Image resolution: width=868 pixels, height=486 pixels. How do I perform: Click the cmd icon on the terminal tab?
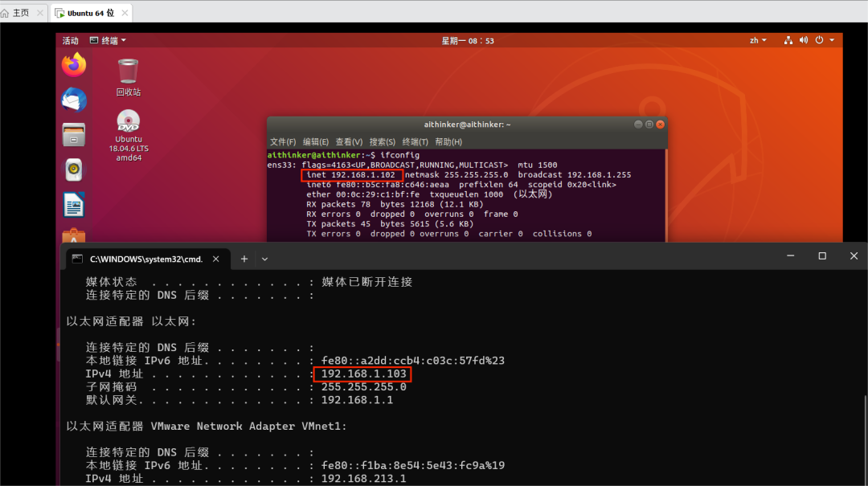click(x=77, y=259)
